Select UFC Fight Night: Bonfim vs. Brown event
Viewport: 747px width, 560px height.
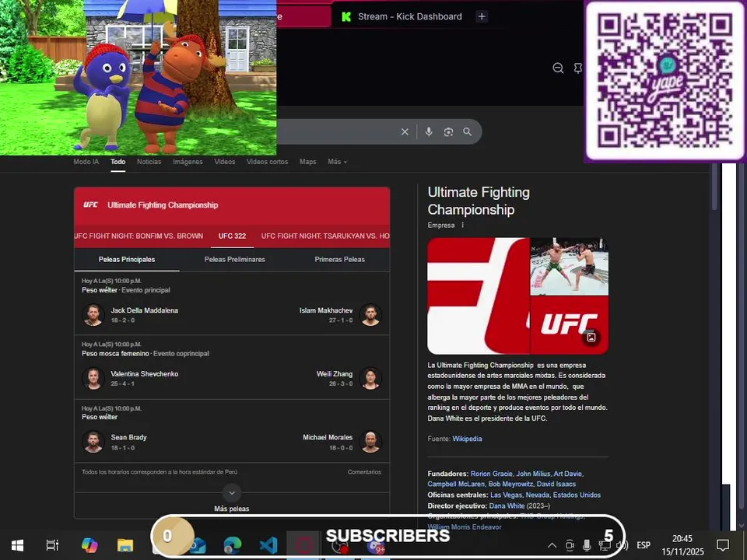(x=139, y=236)
